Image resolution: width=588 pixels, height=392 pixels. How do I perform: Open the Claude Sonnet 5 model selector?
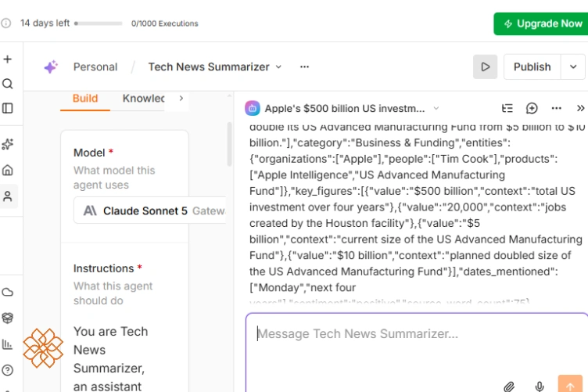[x=150, y=210]
